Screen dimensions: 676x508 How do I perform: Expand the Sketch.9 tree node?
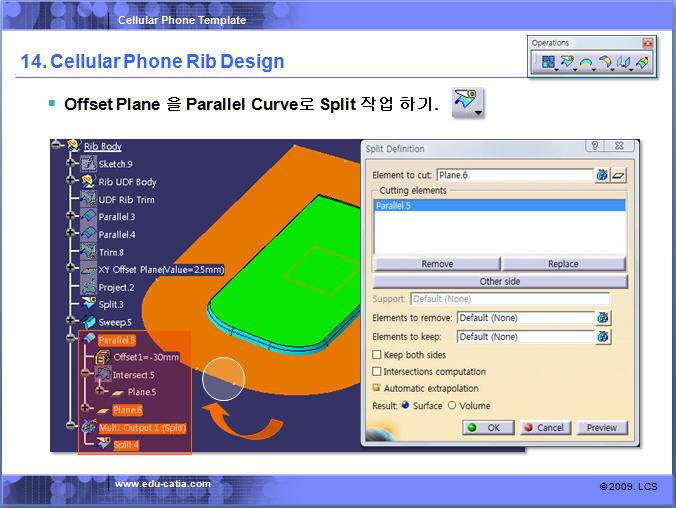pyautogui.click(x=72, y=164)
